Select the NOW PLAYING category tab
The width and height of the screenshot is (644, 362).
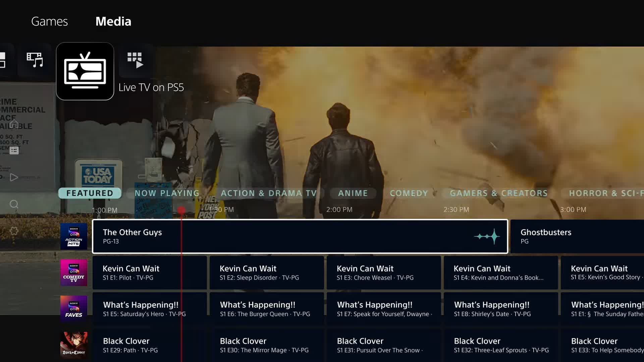tap(167, 193)
